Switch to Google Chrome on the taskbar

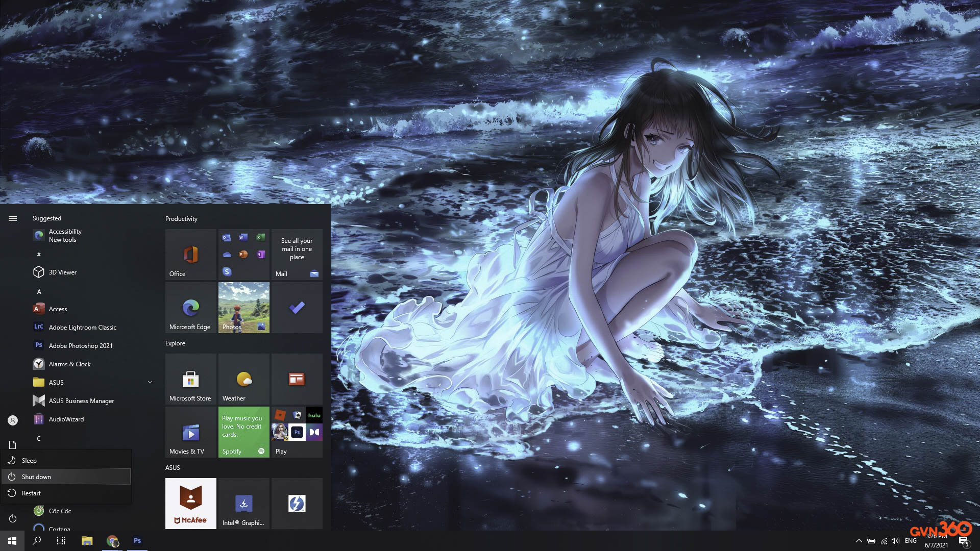tap(112, 541)
